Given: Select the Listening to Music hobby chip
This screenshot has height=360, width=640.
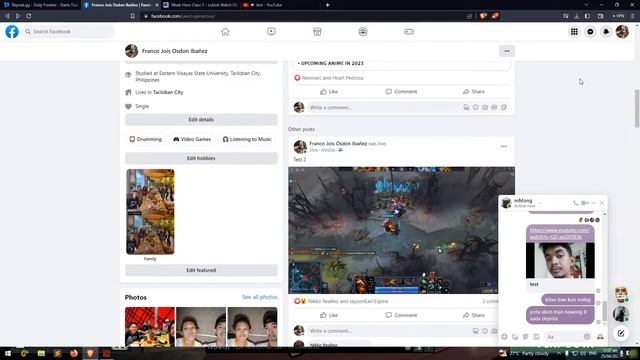Looking at the screenshot, I should (x=247, y=139).
